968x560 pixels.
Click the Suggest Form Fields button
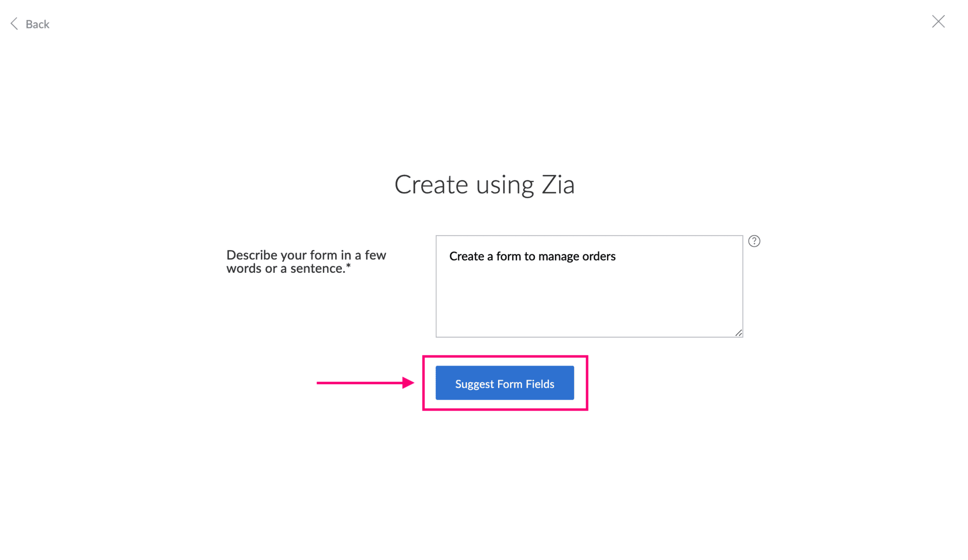point(504,383)
